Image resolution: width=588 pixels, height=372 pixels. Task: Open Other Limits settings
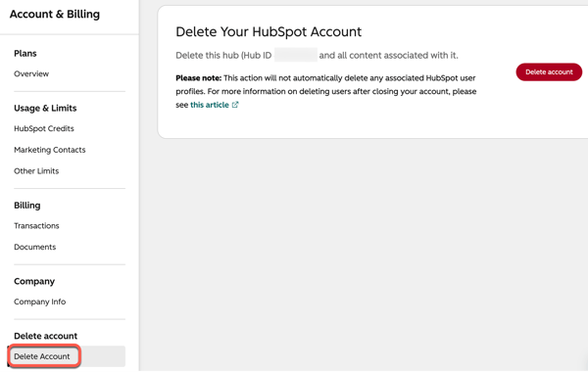tap(36, 171)
